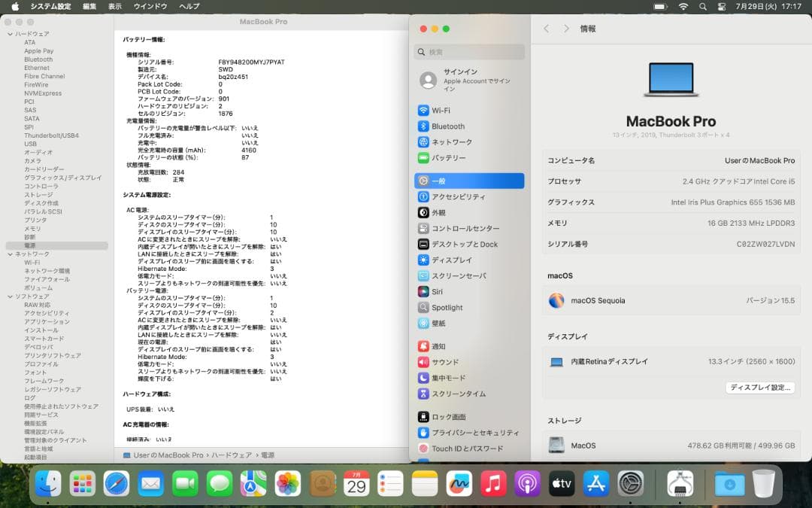Select ストレージ in hardware tree

pos(38,195)
